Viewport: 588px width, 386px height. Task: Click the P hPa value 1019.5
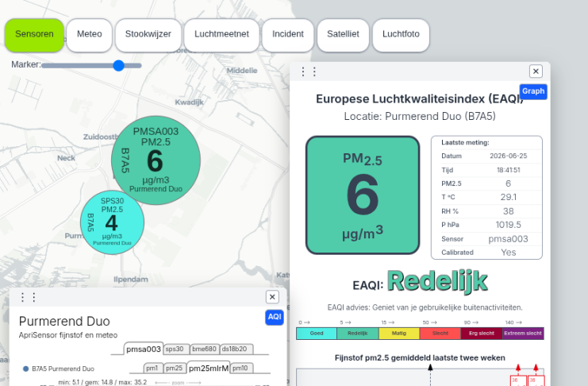tap(508, 225)
